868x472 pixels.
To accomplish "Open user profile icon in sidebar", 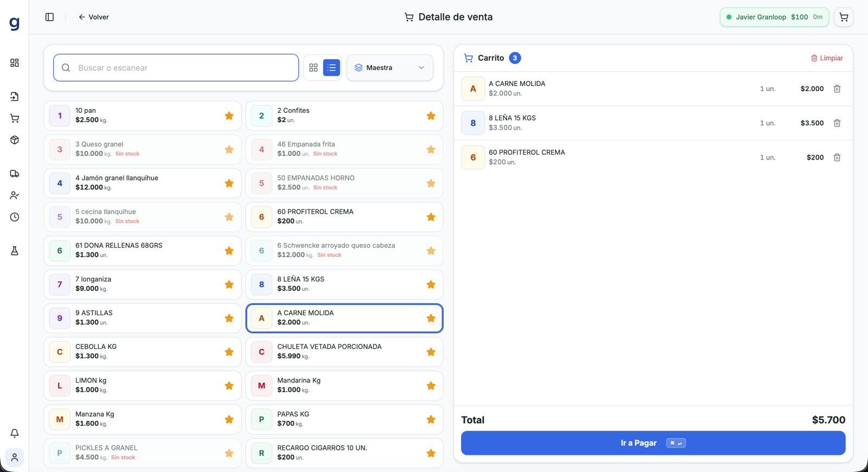I will (15, 457).
